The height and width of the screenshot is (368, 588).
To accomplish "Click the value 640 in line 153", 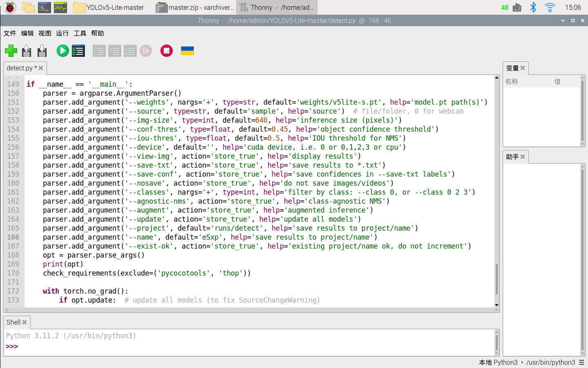I will (x=261, y=120).
